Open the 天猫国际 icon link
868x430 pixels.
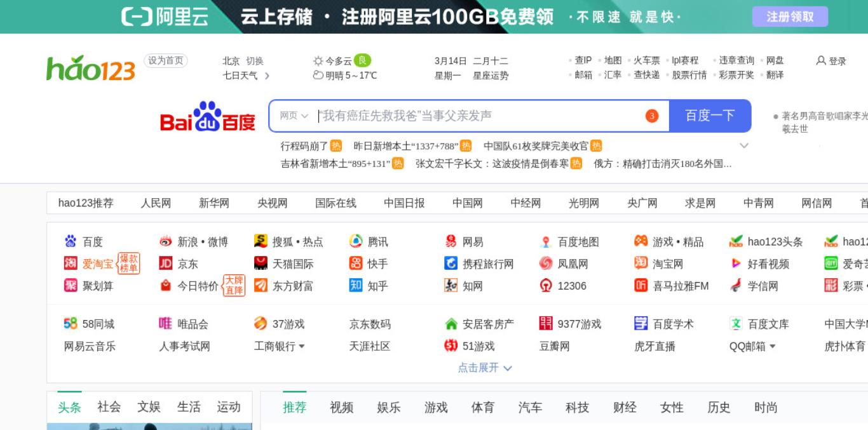point(284,264)
